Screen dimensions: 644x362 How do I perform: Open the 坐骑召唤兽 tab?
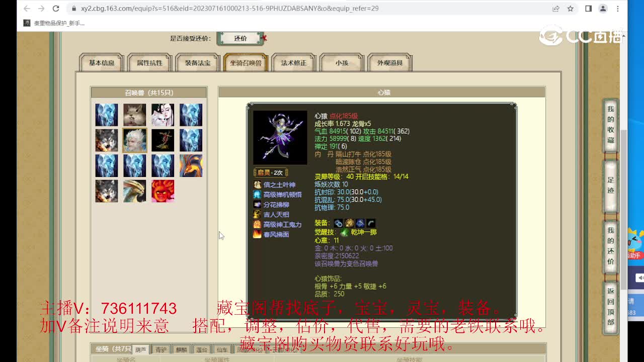point(245,63)
